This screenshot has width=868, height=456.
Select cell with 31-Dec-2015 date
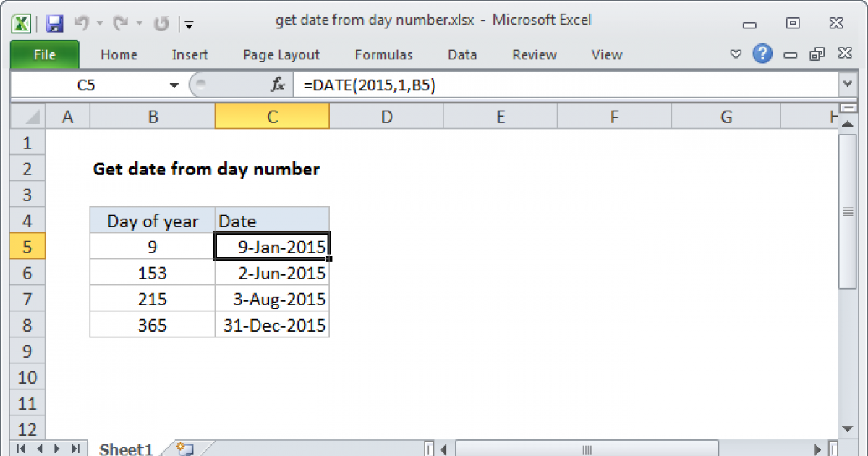[x=272, y=326]
